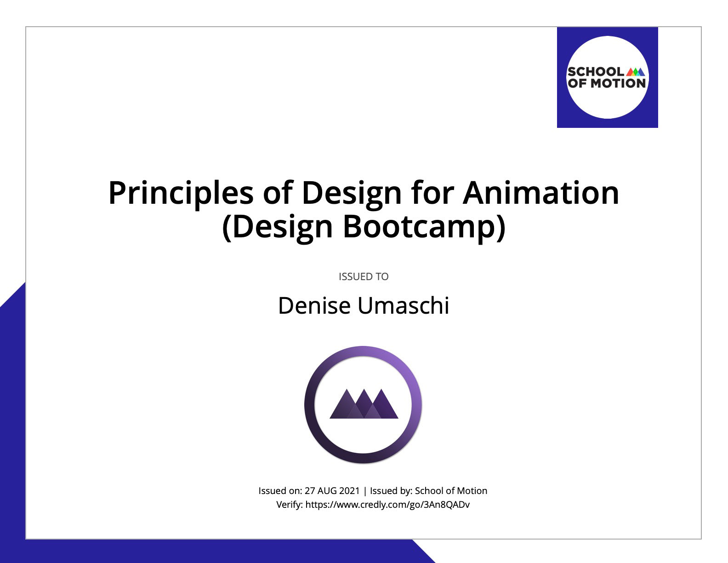This screenshot has height=563, width=728.
Task: Click the 'Issued on: 27 AUG 2021' text
Action: coord(309,491)
